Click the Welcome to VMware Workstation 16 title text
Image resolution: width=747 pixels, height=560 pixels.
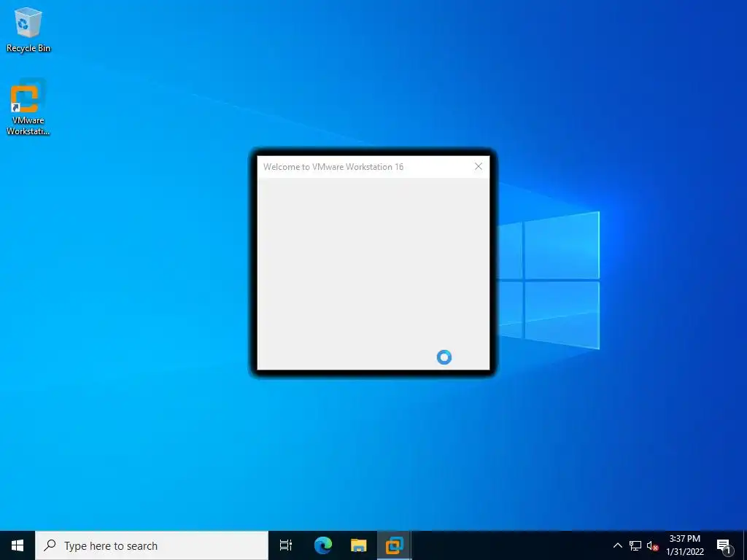(x=333, y=167)
